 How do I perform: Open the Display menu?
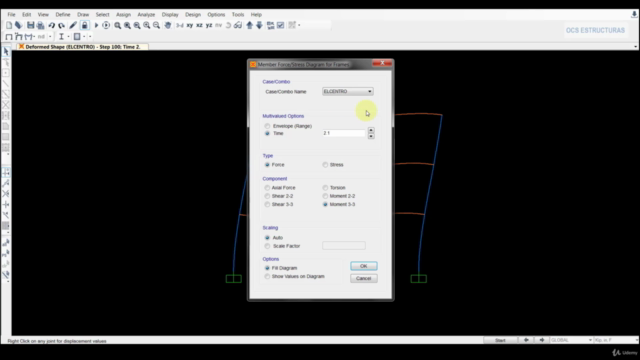coord(170,15)
